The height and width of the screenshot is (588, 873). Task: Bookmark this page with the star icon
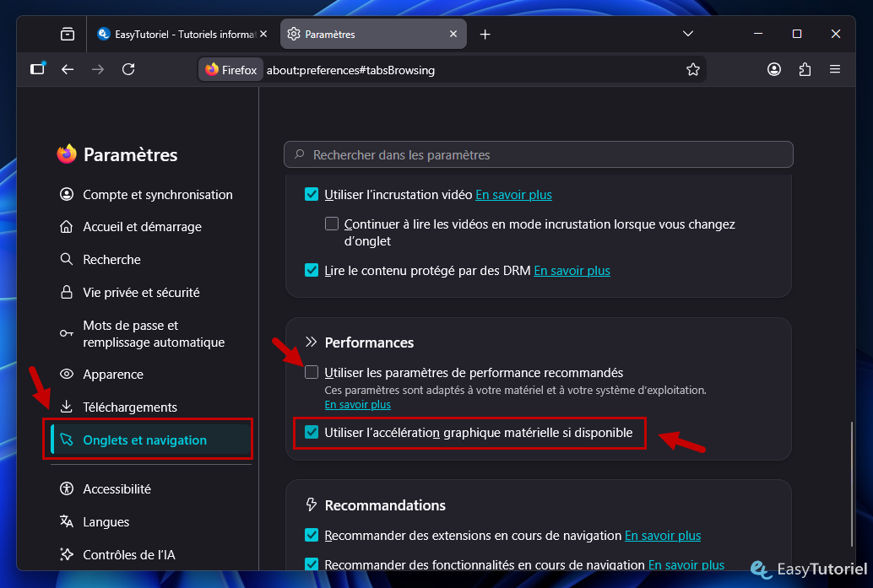coord(692,69)
